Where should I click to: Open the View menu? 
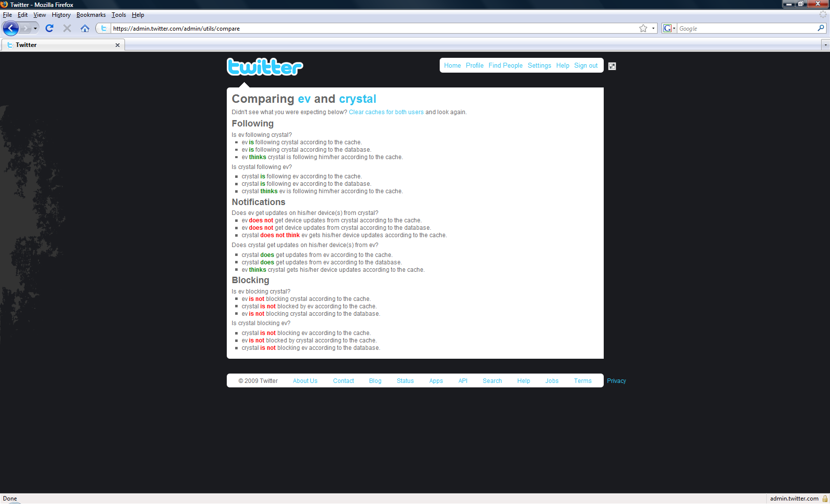(x=40, y=15)
